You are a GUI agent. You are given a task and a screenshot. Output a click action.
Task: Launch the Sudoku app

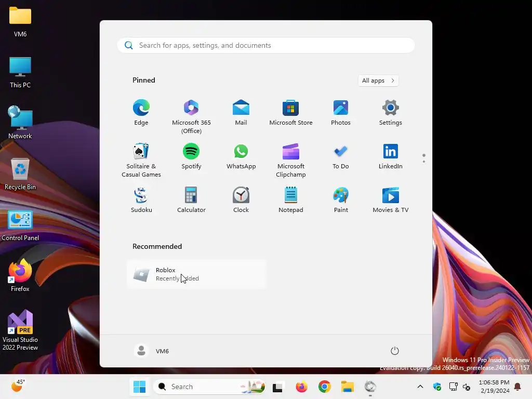[141, 200]
